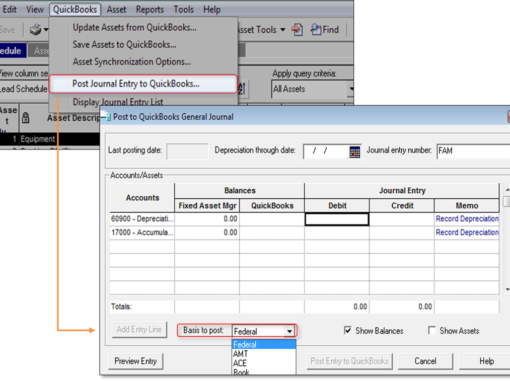Select AMT in the basis list
Screen dimensions: 510x382
point(264,354)
